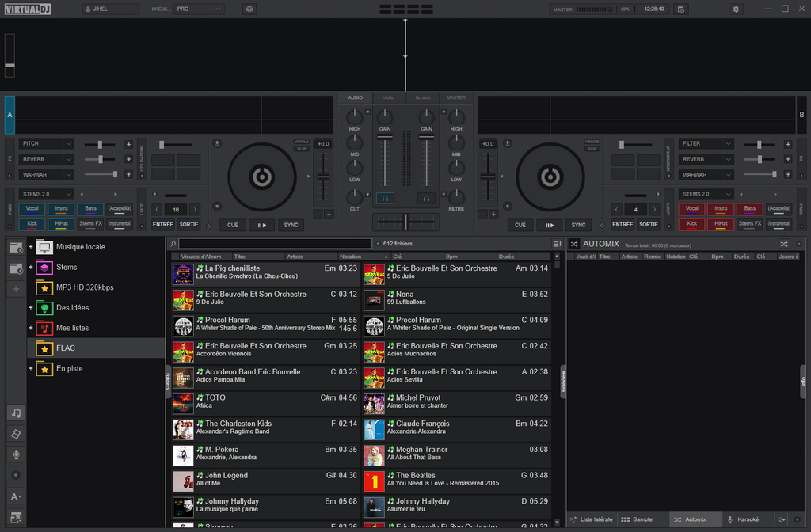Screen dimensions: 811x532
Task: Toggle SLIP mode on deck B
Action: (592, 149)
